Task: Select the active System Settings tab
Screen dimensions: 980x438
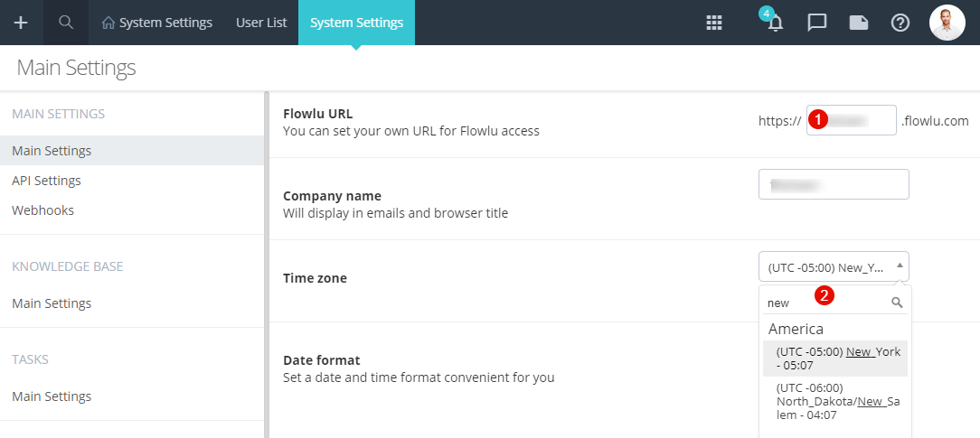Action: pyautogui.click(x=356, y=23)
